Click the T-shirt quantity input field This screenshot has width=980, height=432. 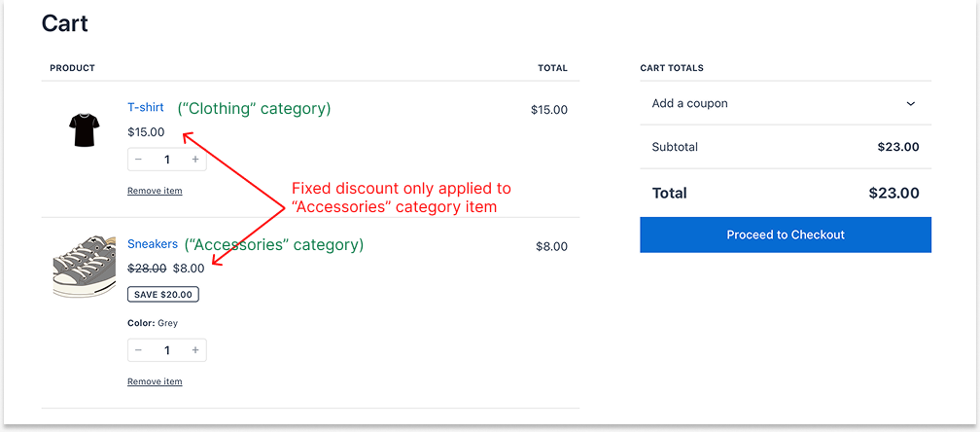tap(167, 160)
